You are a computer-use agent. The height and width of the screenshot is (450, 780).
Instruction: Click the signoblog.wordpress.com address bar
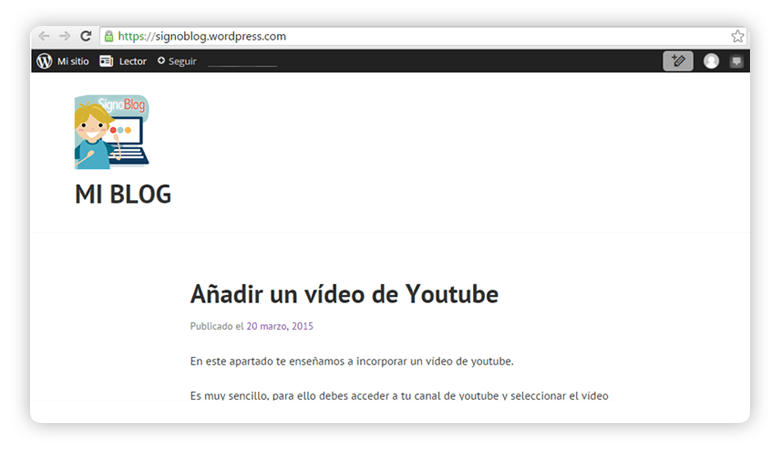416,36
